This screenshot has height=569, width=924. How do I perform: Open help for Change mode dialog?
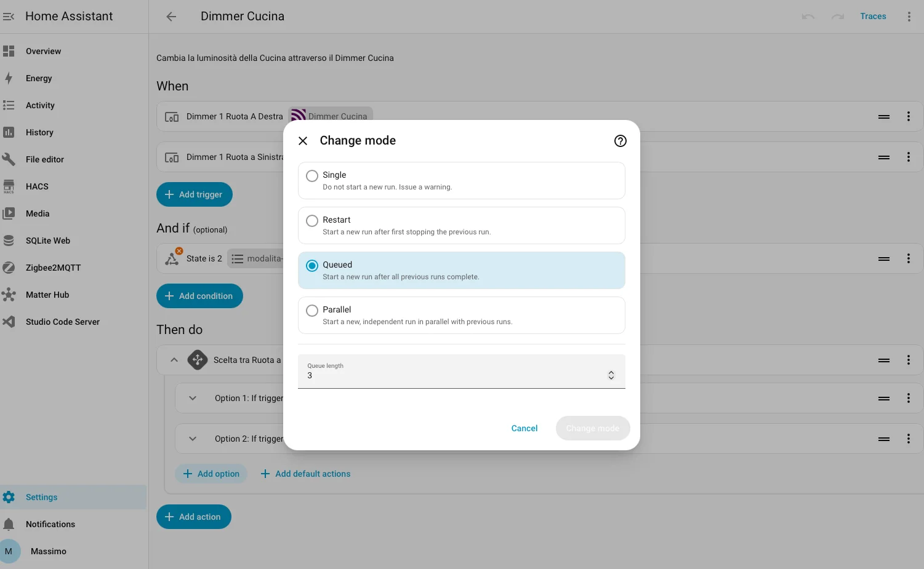[x=621, y=141]
